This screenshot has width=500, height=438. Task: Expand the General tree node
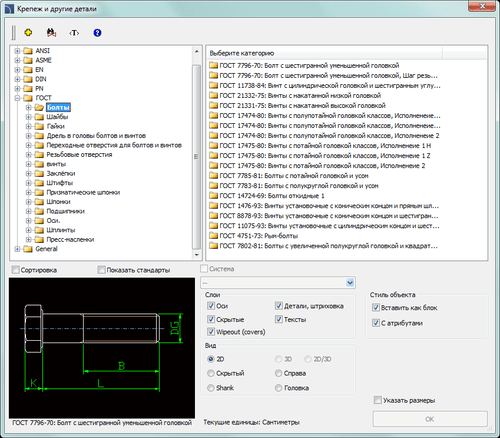point(17,249)
